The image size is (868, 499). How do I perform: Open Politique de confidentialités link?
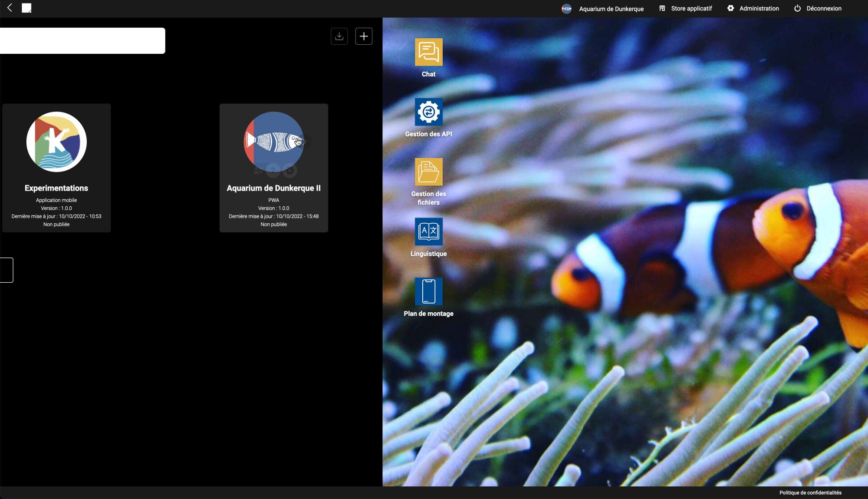coord(810,492)
